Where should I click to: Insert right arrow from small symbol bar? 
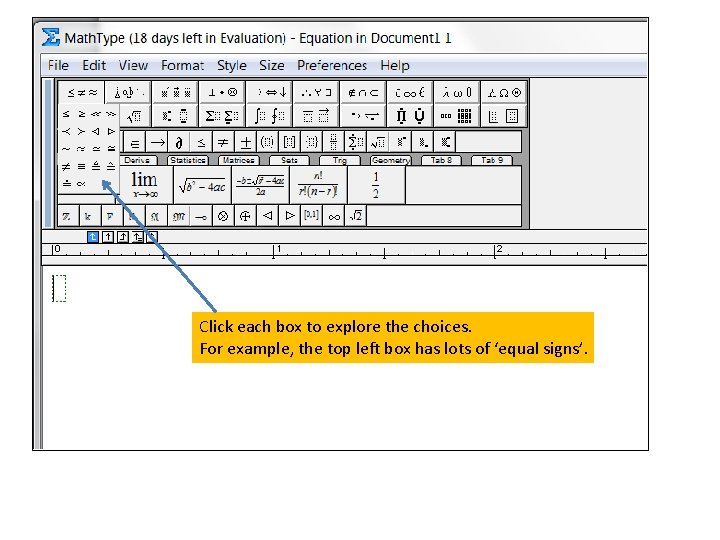[158, 142]
